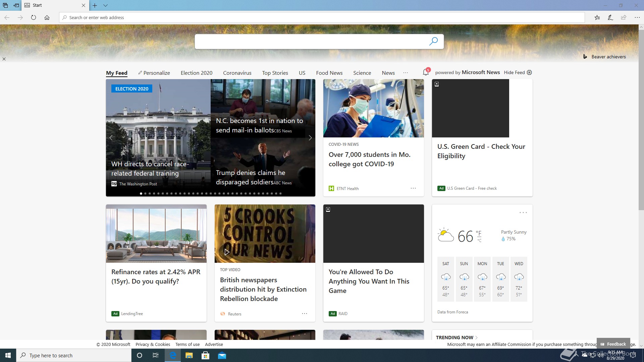This screenshot has height=362, width=644.
Task: Open options for ETNT Health card
Action: (413, 188)
